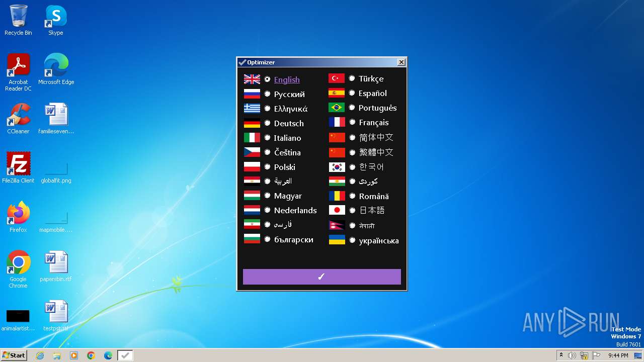Click the Čeština language label
The height and width of the screenshot is (362, 644).
coord(287,152)
